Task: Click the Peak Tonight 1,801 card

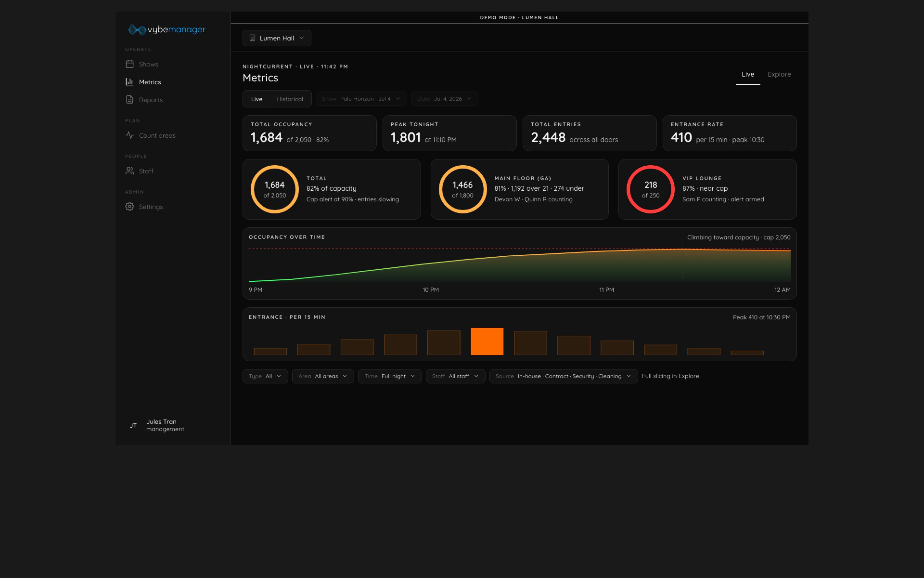Action: pos(449,133)
